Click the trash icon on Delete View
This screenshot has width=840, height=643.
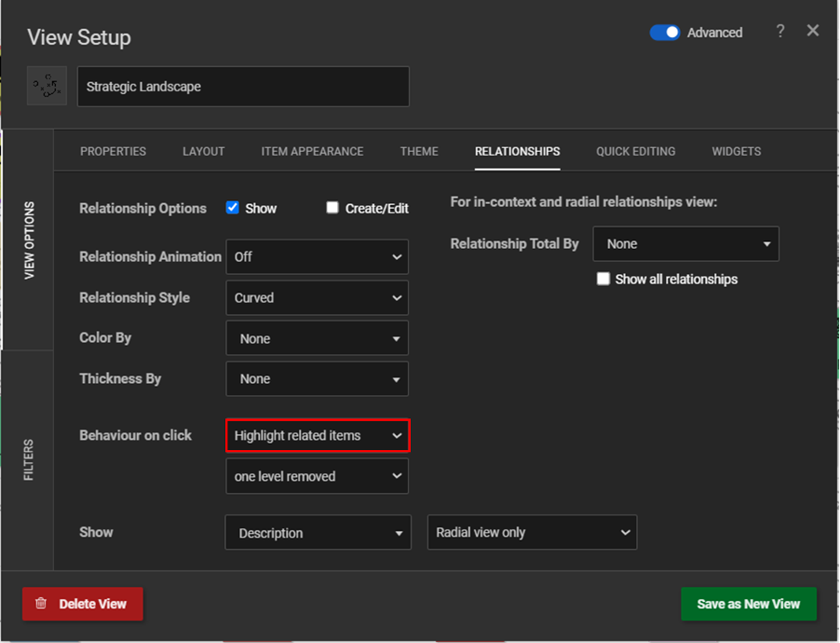41,603
